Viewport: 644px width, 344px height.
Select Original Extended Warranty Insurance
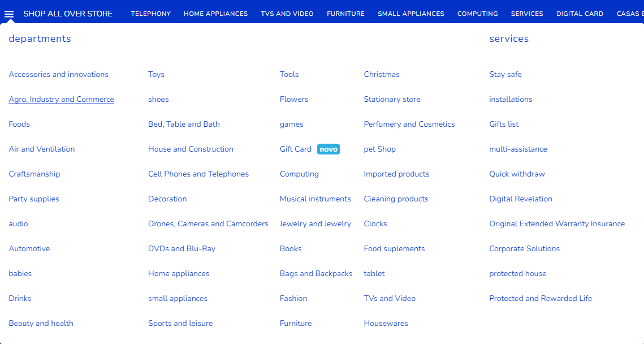coord(557,224)
